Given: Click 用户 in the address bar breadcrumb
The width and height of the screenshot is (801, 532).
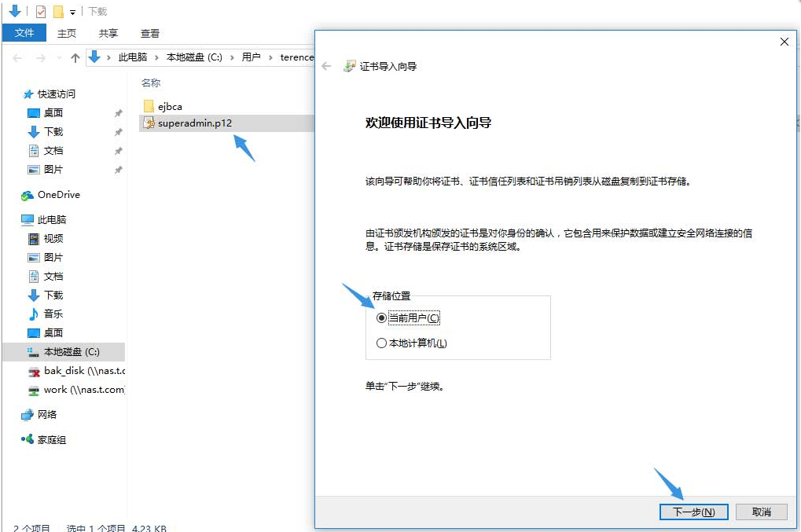Looking at the screenshot, I should [x=251, y=57].
